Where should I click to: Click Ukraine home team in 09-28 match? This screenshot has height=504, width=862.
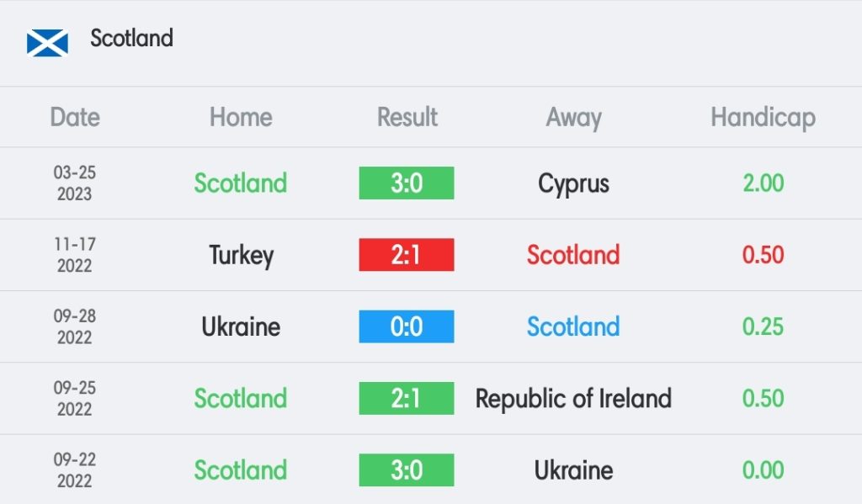pos(241,326)
